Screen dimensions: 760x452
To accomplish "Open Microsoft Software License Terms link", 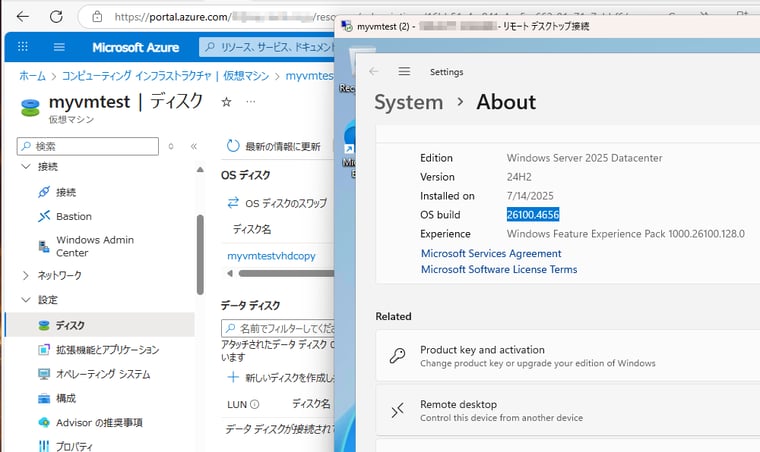I will tap(499, 269).
